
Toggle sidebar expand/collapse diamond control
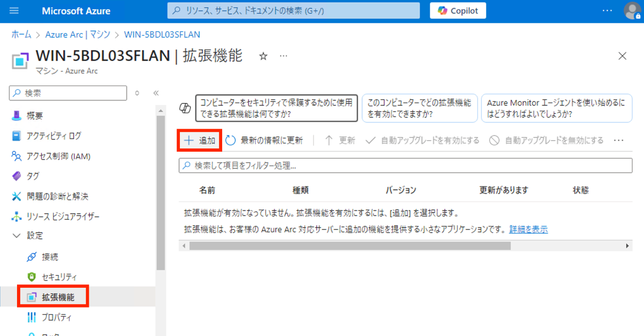click(137, 93)
